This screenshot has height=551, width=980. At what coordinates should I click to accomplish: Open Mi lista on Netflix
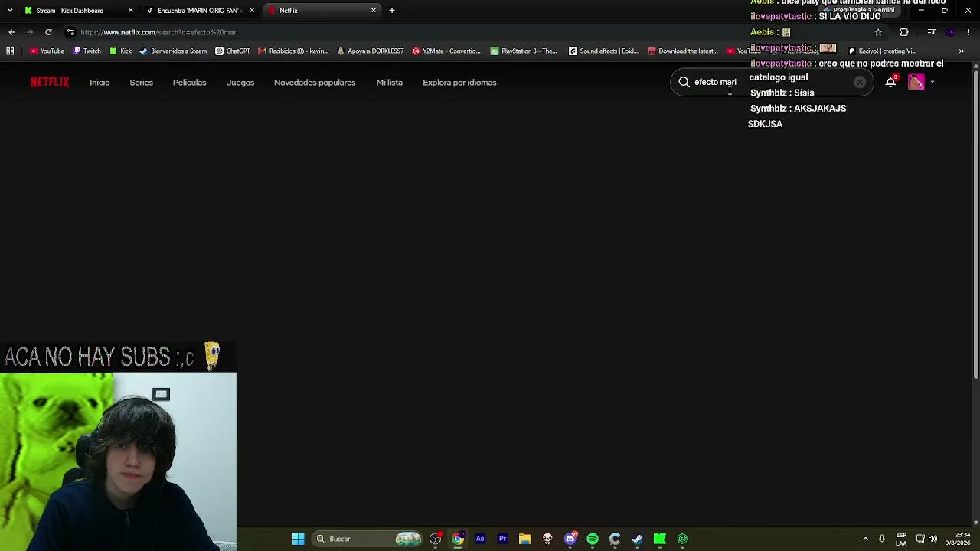click(389, 83)
